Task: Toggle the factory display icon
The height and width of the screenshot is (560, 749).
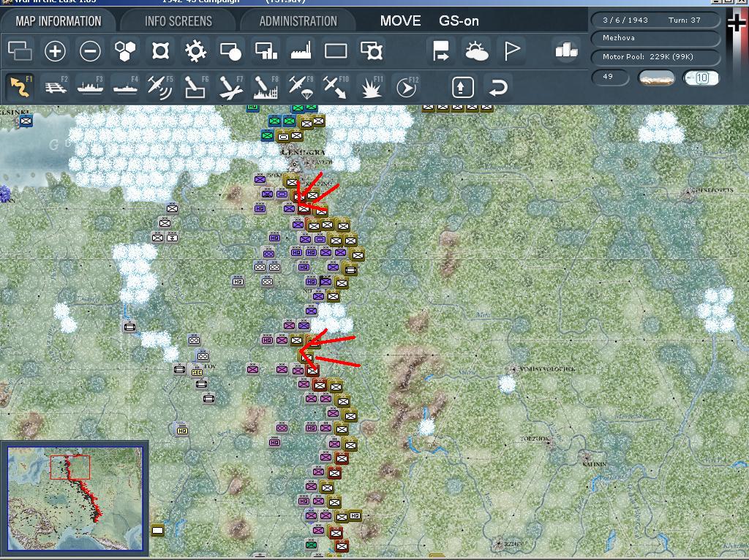Action: (301, 50)
